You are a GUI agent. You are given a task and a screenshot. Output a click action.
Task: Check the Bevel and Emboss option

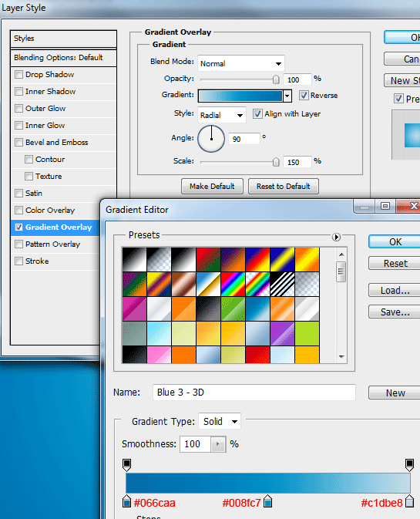(18, 143)
